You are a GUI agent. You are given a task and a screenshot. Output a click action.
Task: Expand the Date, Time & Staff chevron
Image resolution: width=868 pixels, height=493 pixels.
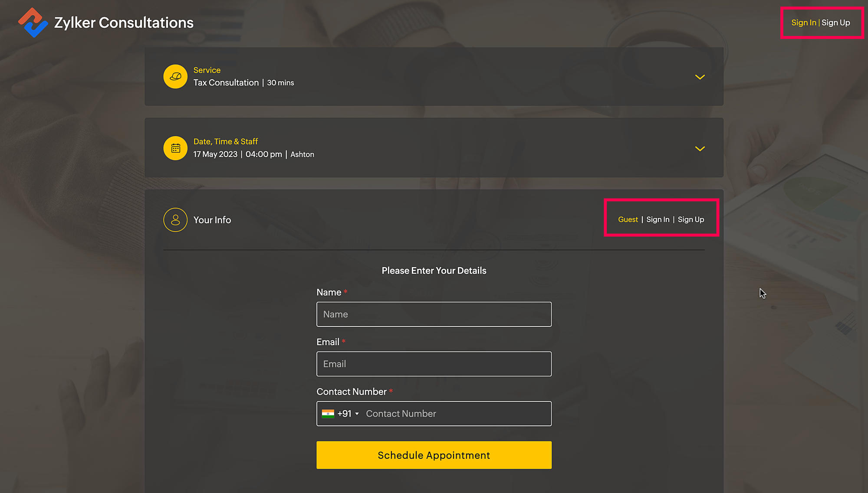coord(700,149)
